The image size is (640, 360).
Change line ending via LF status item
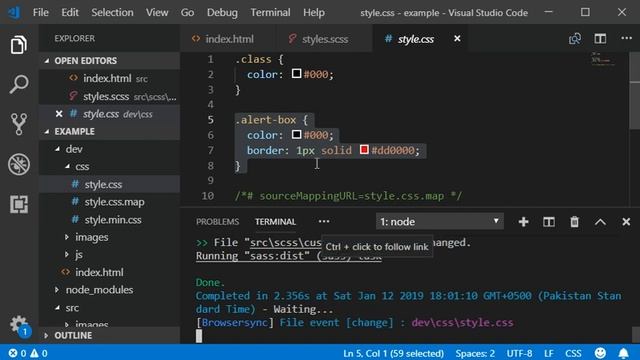(549, 353)
